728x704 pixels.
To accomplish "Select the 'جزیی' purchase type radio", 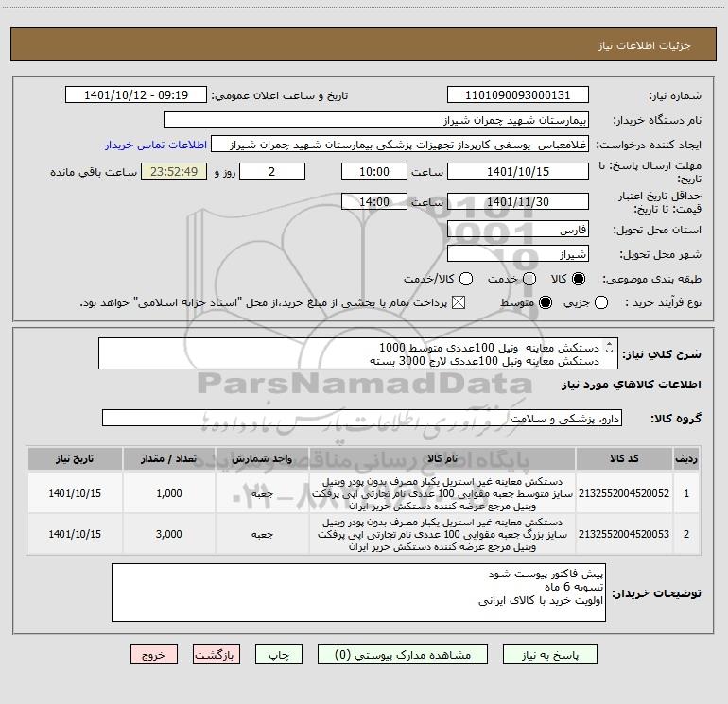I will (601, 302).
